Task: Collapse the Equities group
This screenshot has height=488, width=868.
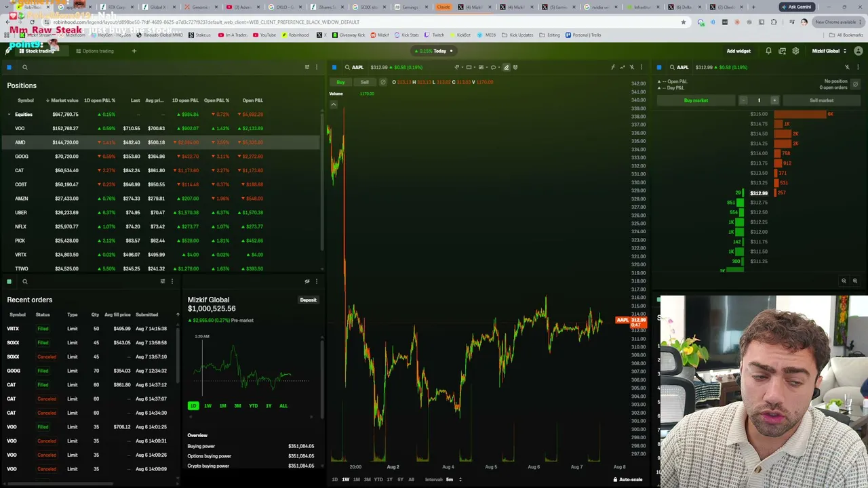Action: coord(9,115)
